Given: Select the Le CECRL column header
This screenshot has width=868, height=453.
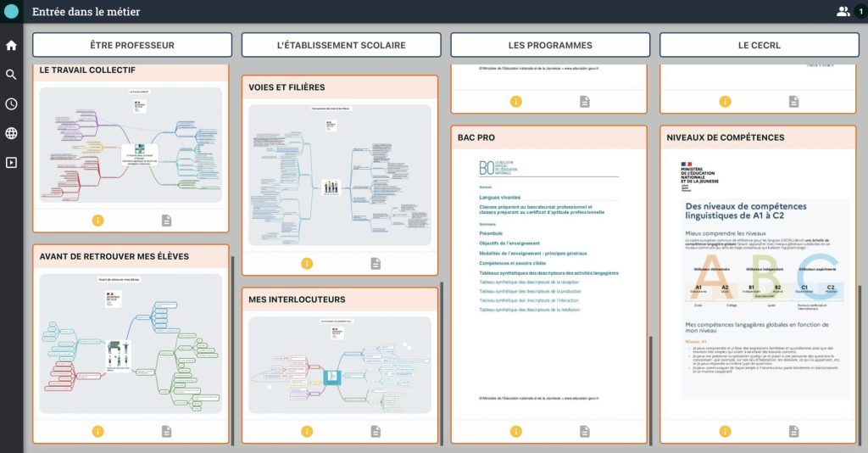Looking at the screenshot, I should (x=759, y=45).
